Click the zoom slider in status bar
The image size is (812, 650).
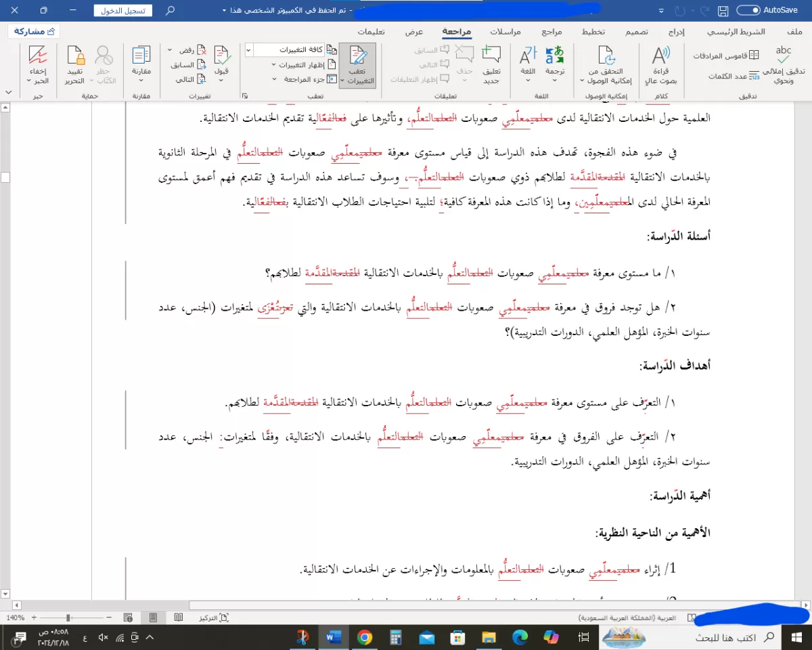[x=70, y=617]
